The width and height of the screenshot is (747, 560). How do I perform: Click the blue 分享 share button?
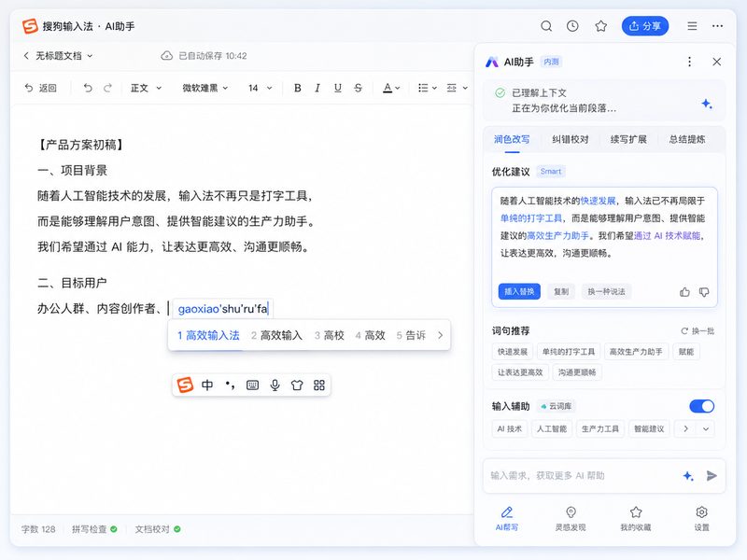coord(645,26)
